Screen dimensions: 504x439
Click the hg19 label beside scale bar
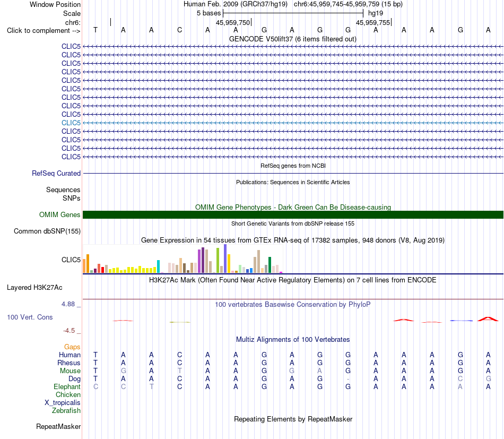tap(376, 13)
